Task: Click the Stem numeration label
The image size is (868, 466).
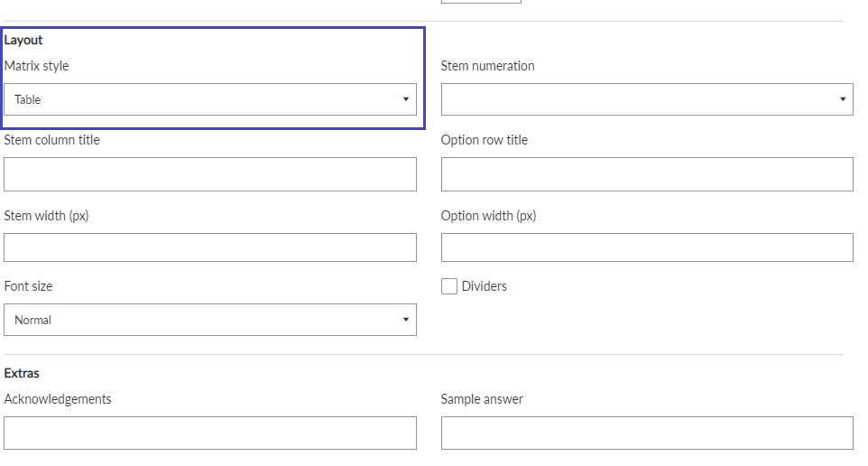Action: (x=488, y=66)
